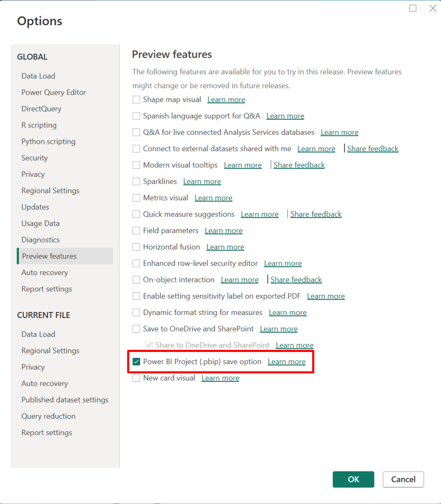Enable Field parameters
Viewport: 441px width, 504px height.
tap(136, 230)
